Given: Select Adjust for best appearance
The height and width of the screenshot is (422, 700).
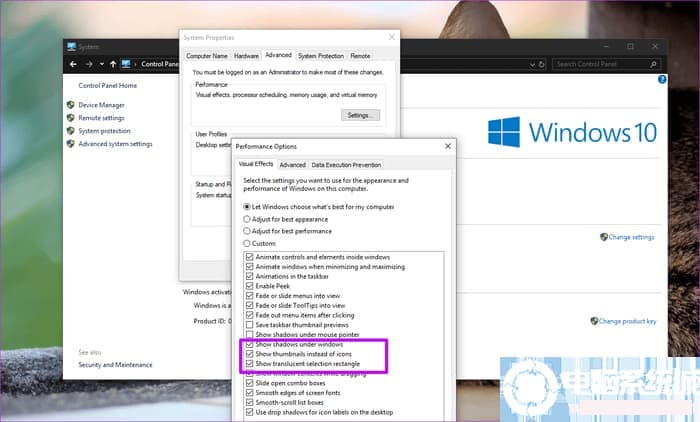Looking at the screenshot, I should (246, 219).
